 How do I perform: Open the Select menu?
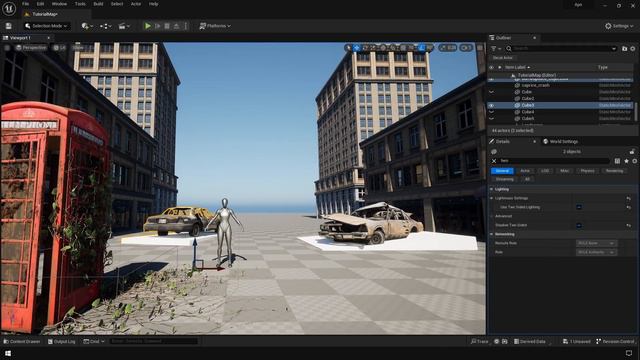pyautogui.click(x=117, y=4)
